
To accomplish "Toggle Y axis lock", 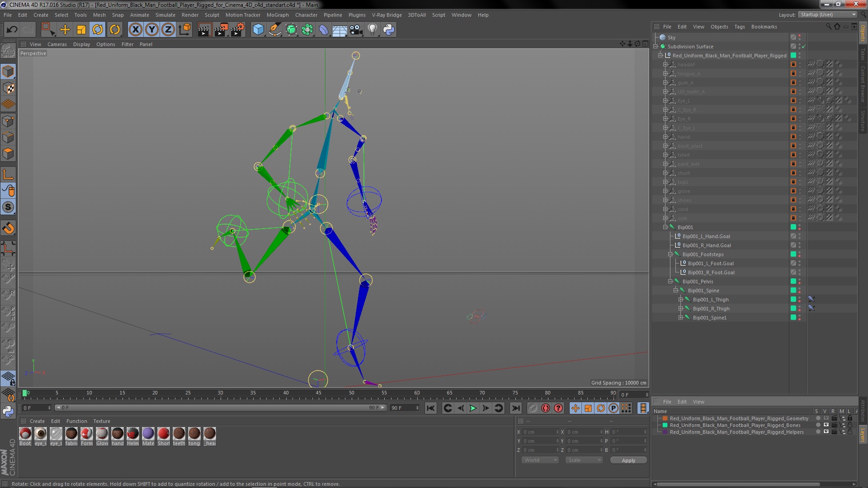I will [x=152, y=30].
